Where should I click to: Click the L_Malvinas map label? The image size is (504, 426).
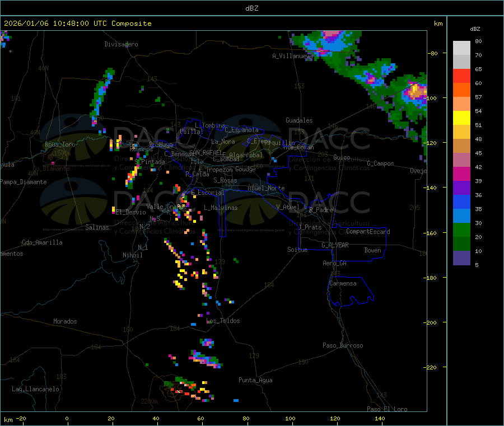click(x=221, y=208)
